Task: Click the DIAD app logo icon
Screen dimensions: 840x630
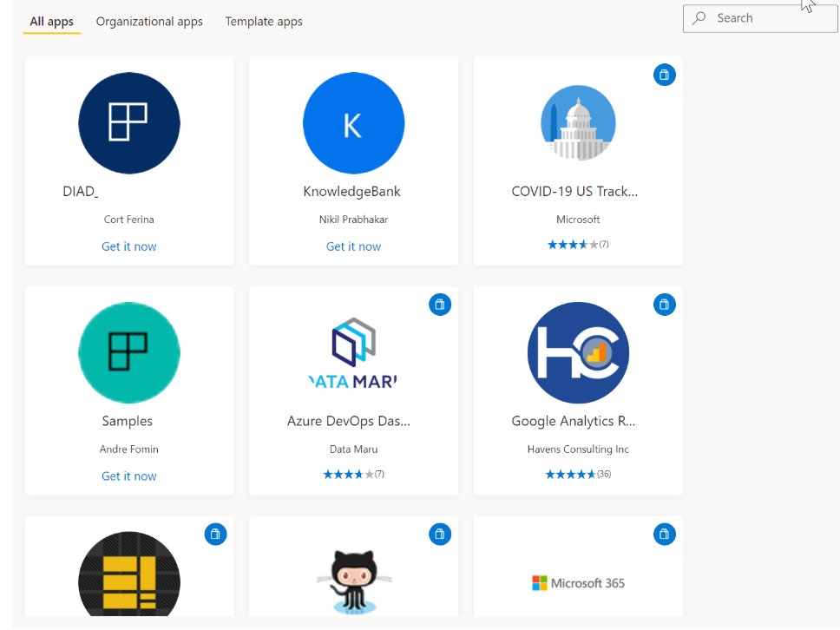Action: [128, 122]
